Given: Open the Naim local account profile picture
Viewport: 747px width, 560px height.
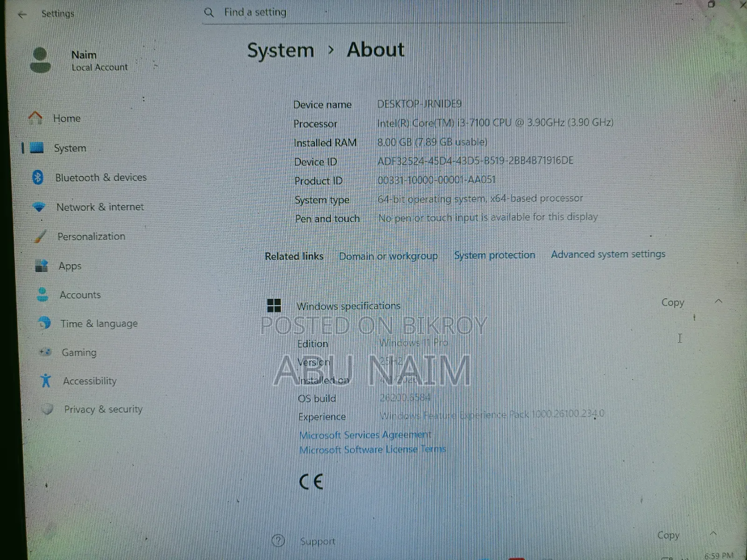Looking at the screenshot, I should pos(40,60).
